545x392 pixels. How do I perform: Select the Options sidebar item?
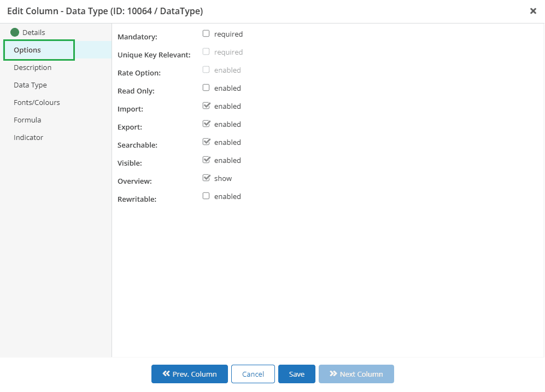(39, 50)
